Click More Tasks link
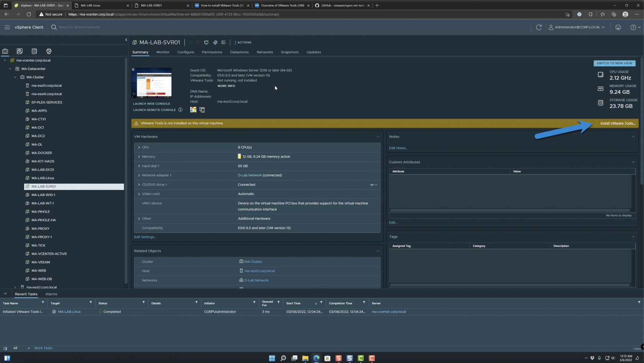 pos(43,348)
